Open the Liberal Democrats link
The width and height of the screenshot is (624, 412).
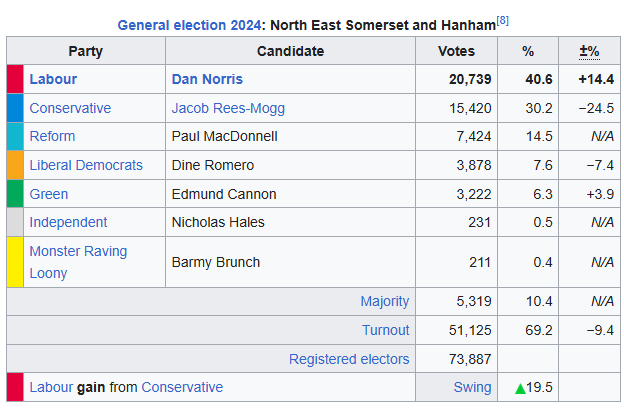(x=86, y=165)
